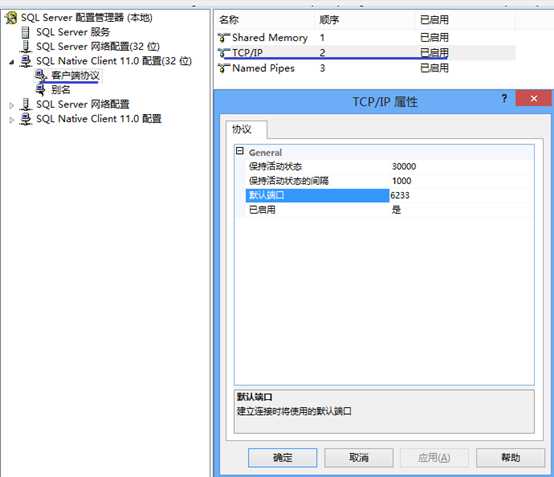
Task: Click the 顺序 column header
Action: coord(329,20)
